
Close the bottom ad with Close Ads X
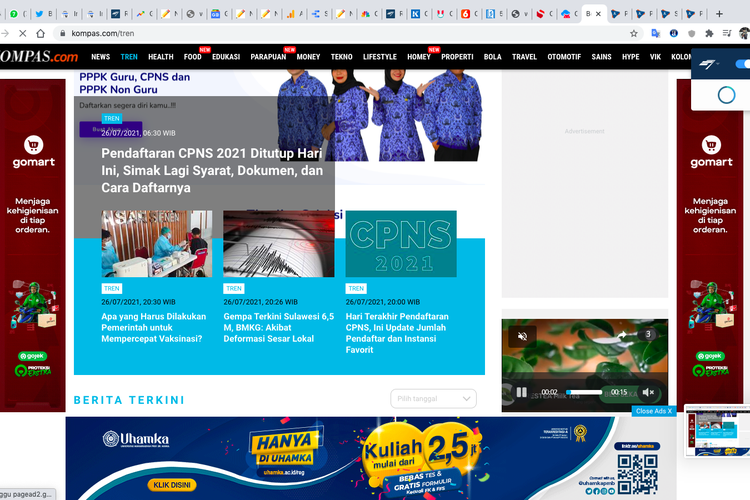point(654,411)
